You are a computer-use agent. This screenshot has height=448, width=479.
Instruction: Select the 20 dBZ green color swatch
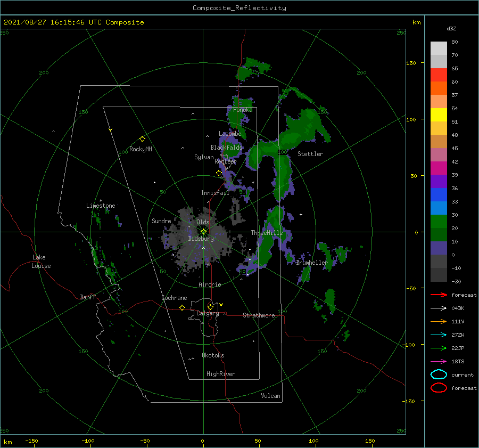(439, 222)
